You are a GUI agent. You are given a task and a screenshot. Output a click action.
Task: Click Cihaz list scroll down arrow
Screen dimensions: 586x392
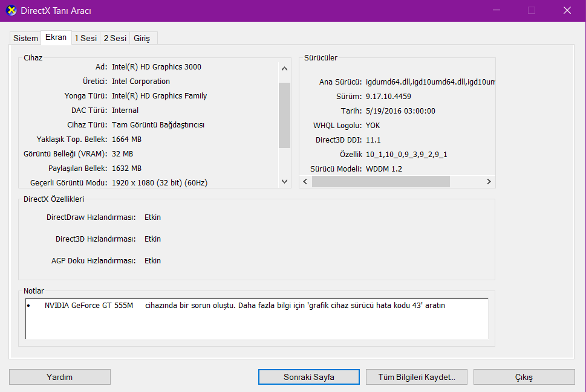pyautogui.click(x=284, y=181)
